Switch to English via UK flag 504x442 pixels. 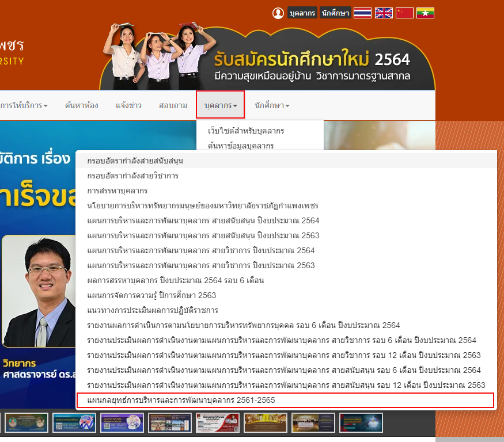coord(384,13)
